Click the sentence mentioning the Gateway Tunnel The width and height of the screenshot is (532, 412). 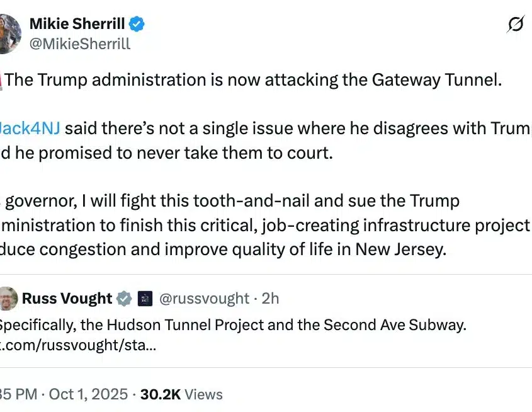[x=252, y=81]
